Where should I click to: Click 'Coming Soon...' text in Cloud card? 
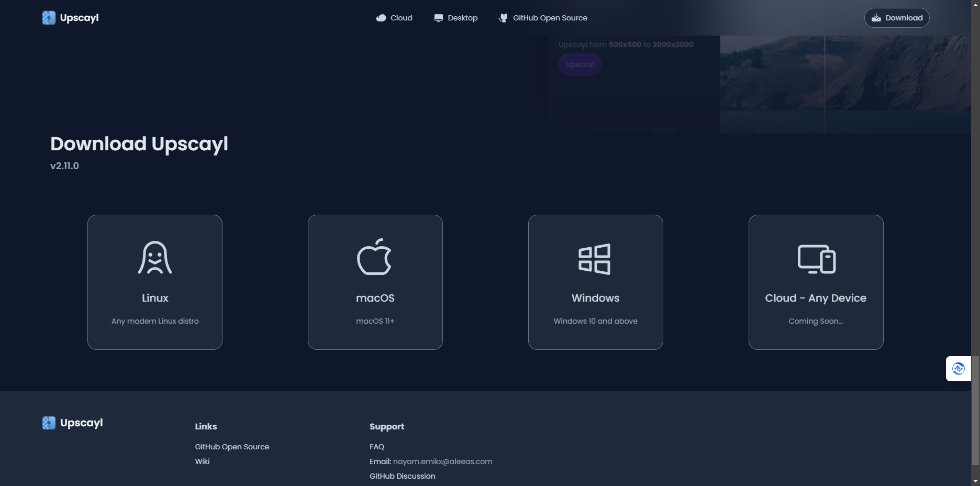pos(816,321)
